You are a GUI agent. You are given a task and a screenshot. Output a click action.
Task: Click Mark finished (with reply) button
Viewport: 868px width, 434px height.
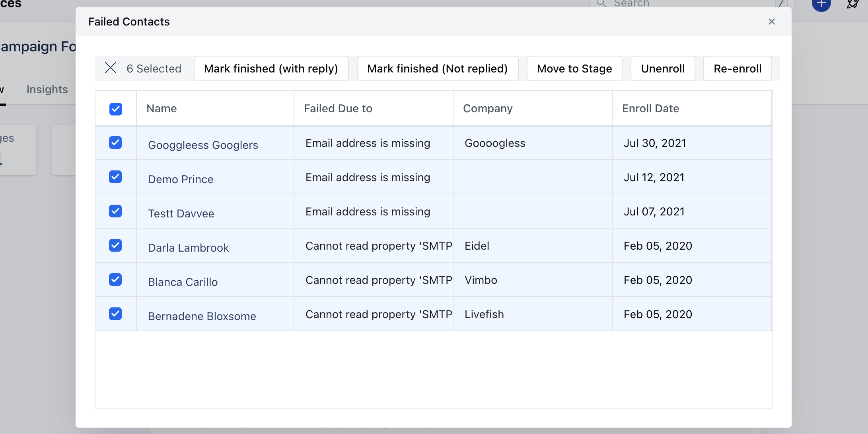[271, 68]
